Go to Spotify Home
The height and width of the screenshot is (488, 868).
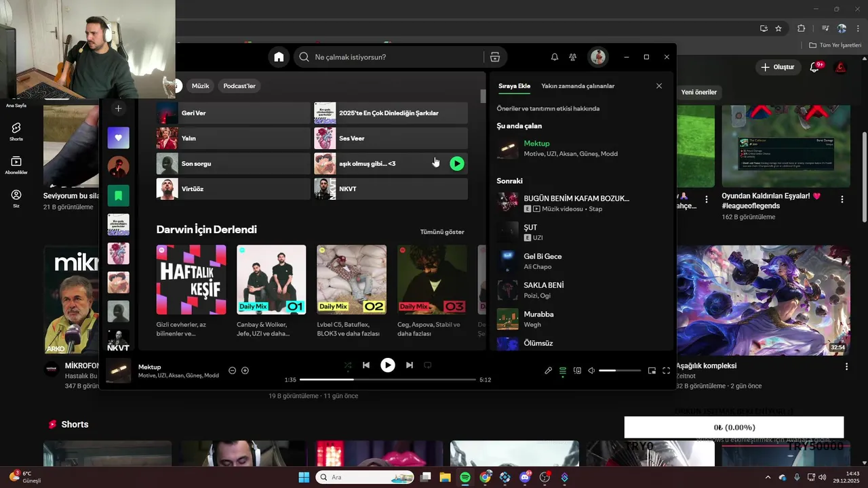(x=279, y=57)
